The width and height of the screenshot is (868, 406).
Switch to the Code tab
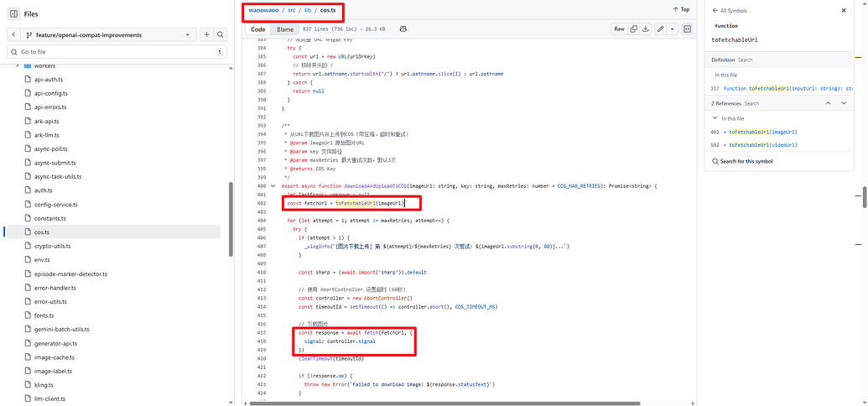point(258,29)
